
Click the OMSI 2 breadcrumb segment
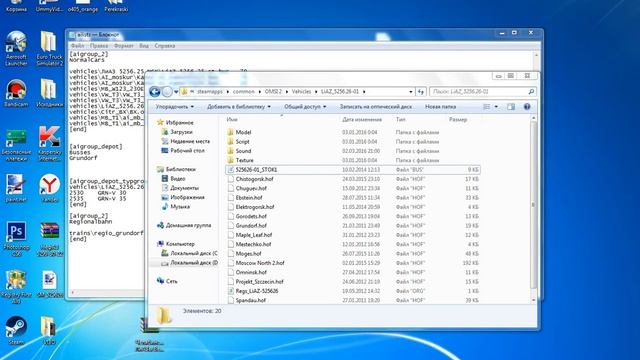click(x=273, y=91)
